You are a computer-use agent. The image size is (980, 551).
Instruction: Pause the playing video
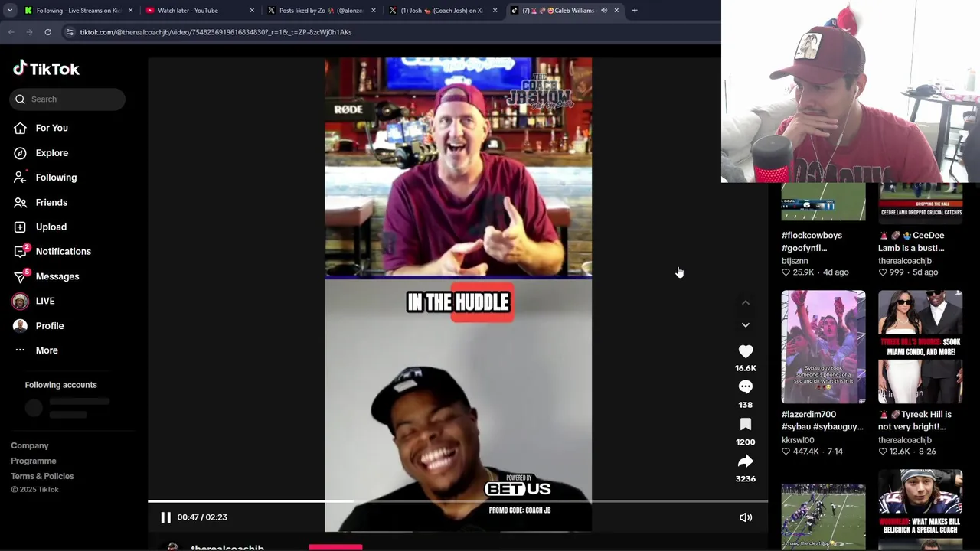[165, 517]
